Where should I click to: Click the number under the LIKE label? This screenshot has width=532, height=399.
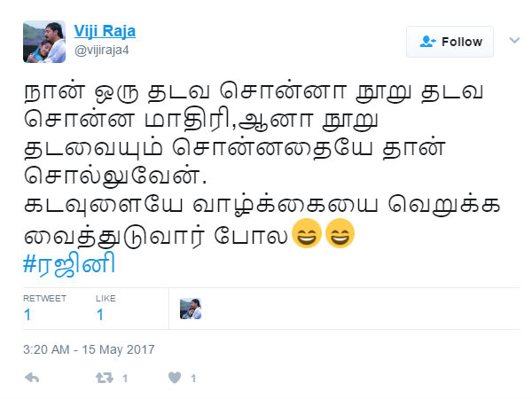[x=100, y=315]
